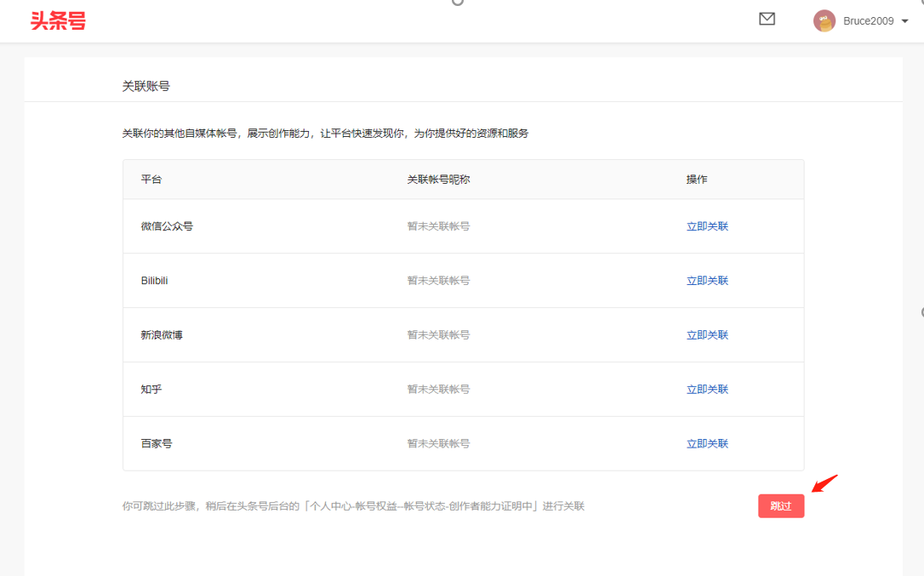
Task: Click 立即关联 in the Bilibili row
Action: coord(707,281)
